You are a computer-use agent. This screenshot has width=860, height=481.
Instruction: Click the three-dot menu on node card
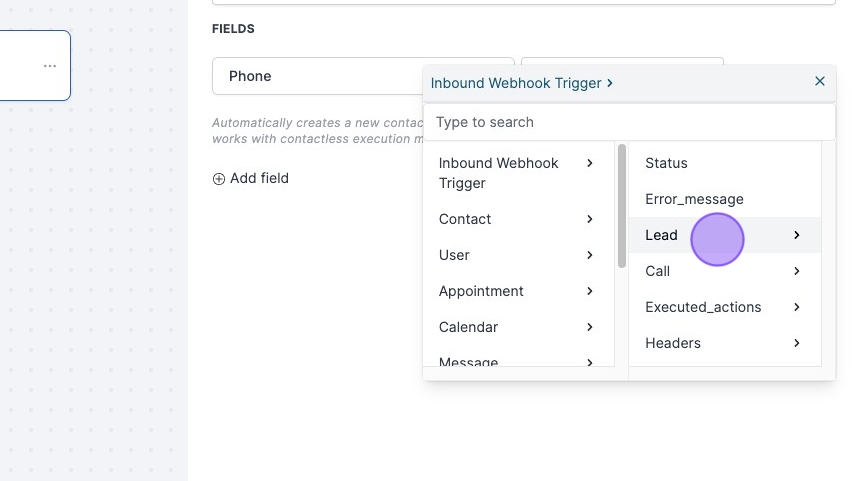(x=50, y=66)
